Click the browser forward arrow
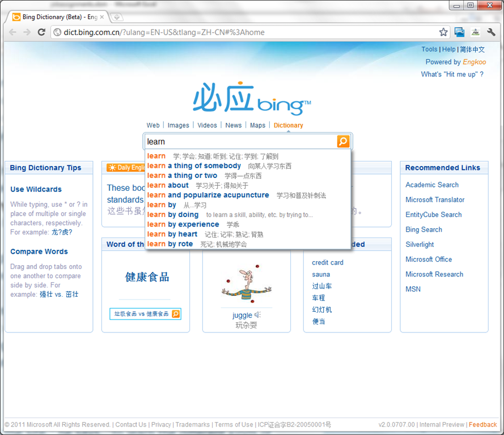 27,32
